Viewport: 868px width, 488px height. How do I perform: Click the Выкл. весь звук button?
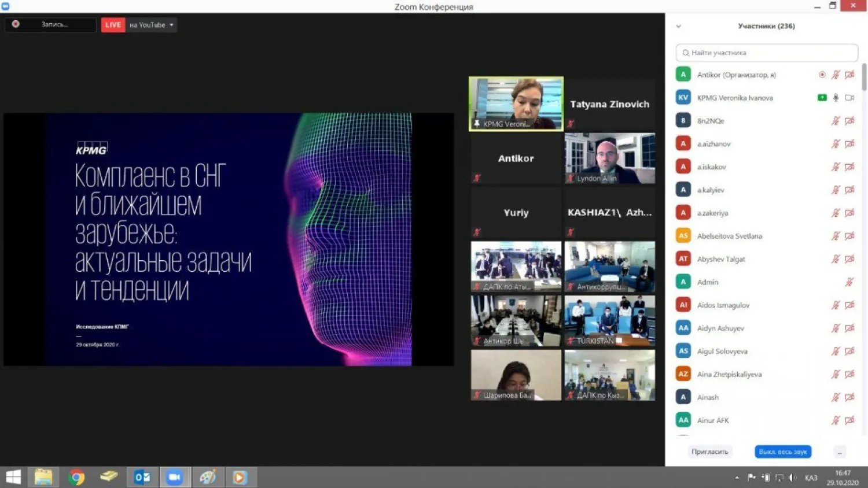click(783, 452)
